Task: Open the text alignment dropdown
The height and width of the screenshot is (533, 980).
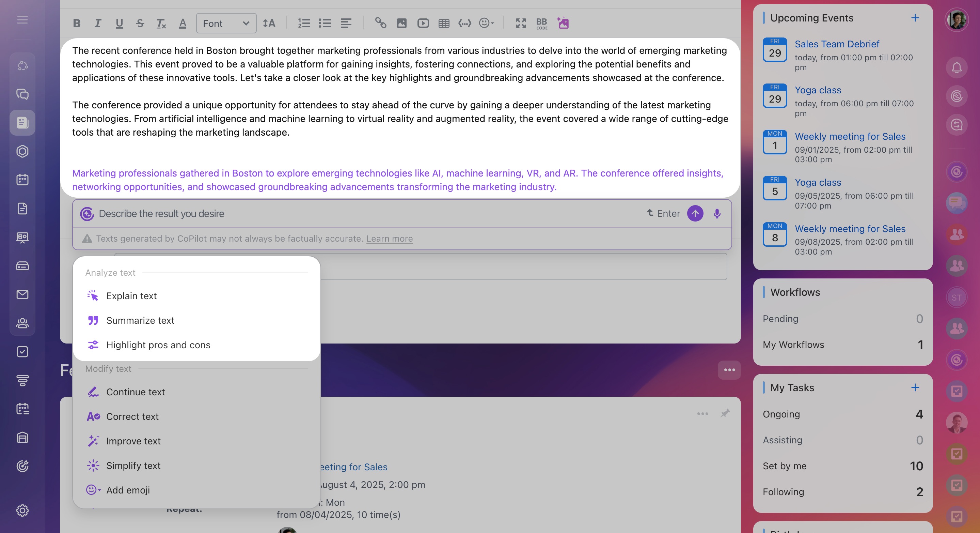Action: click(346, 23)
